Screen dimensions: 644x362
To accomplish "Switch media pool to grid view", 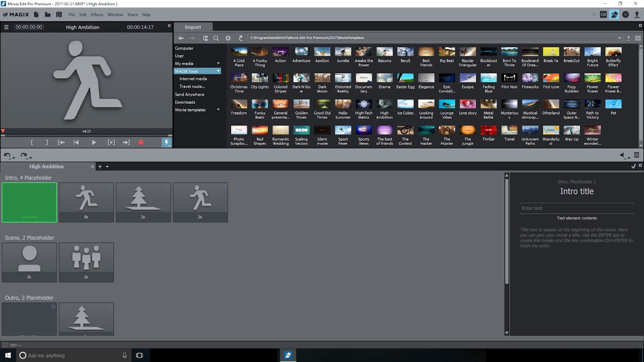I will [x=638, y=38].
